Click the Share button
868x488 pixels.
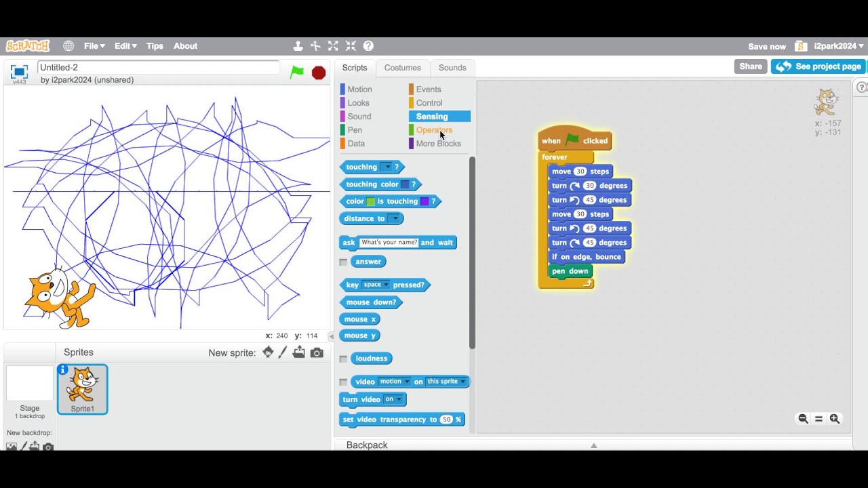[751, 66]
